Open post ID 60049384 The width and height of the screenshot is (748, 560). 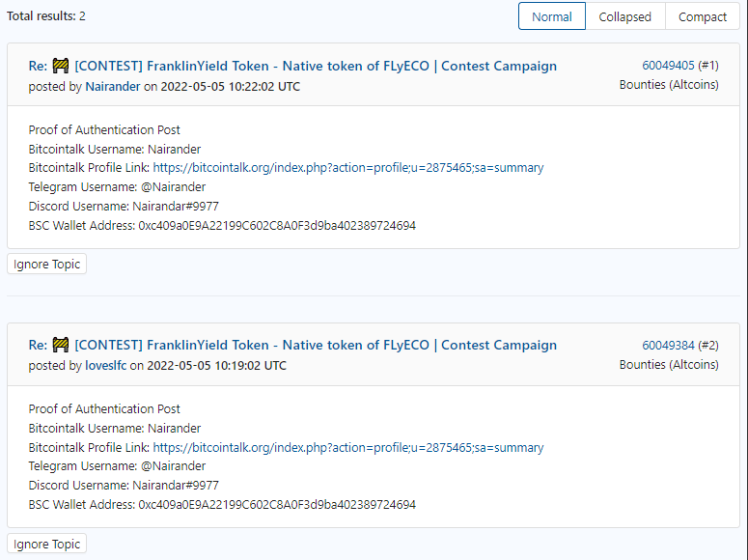(668, 345)
